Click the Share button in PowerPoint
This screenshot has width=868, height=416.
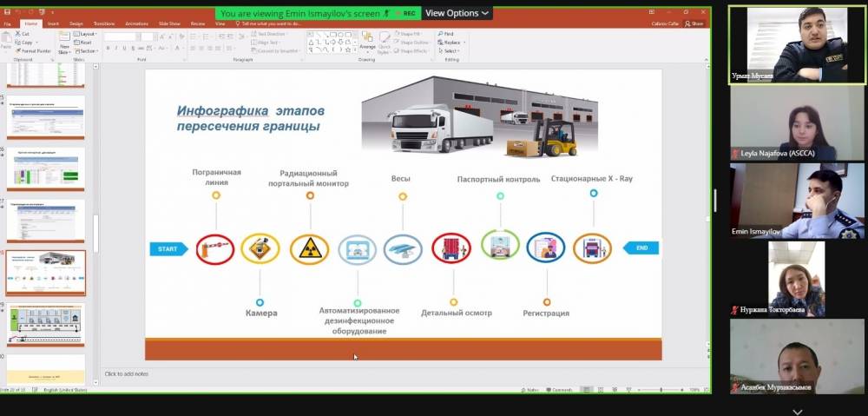point(694,23)
